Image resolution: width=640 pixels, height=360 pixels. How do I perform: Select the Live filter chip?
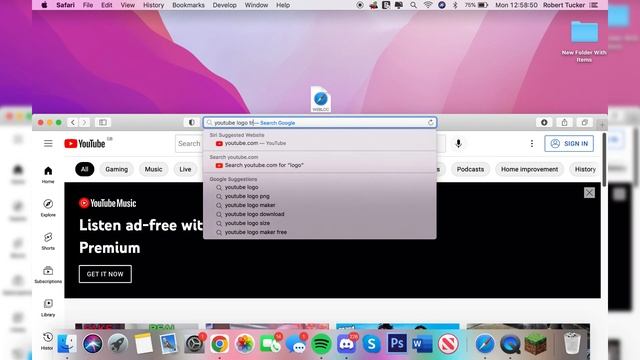click(x=185, y=169)
